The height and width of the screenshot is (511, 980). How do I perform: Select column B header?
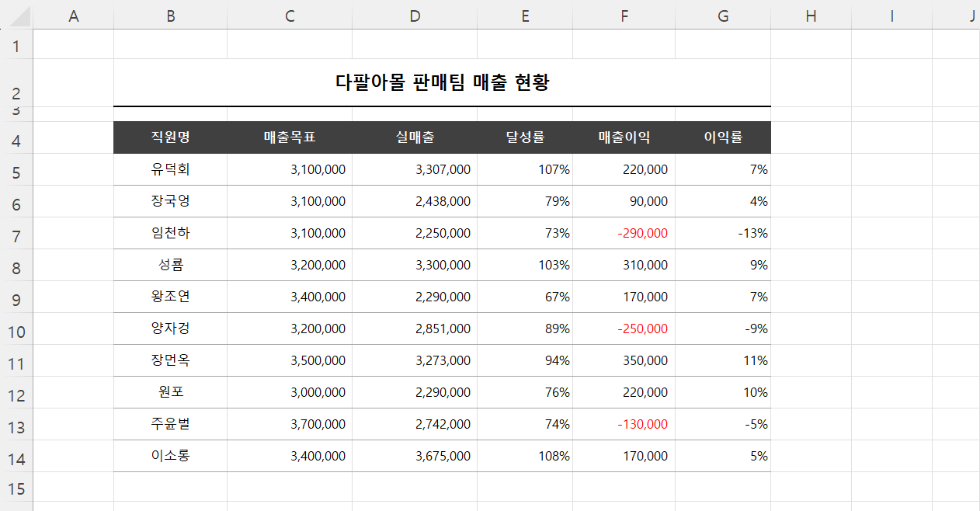point(170,16)
